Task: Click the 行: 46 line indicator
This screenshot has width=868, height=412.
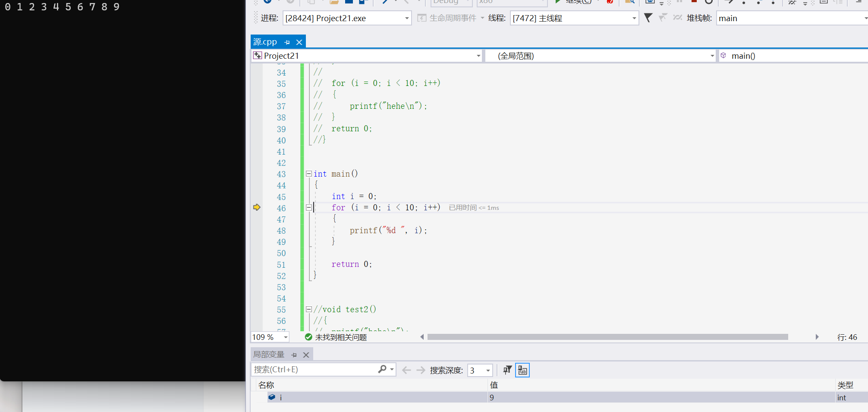Action: (847, 337)
